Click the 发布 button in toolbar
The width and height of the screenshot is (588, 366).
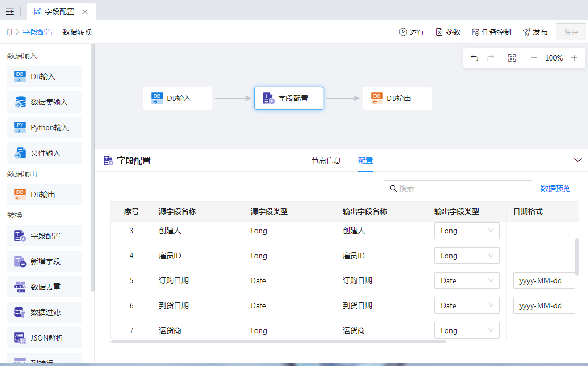click(x=535, y=32)
